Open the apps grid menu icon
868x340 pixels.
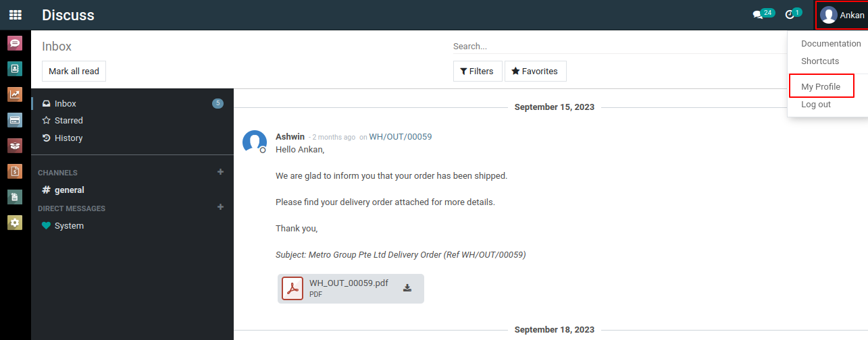15,15
